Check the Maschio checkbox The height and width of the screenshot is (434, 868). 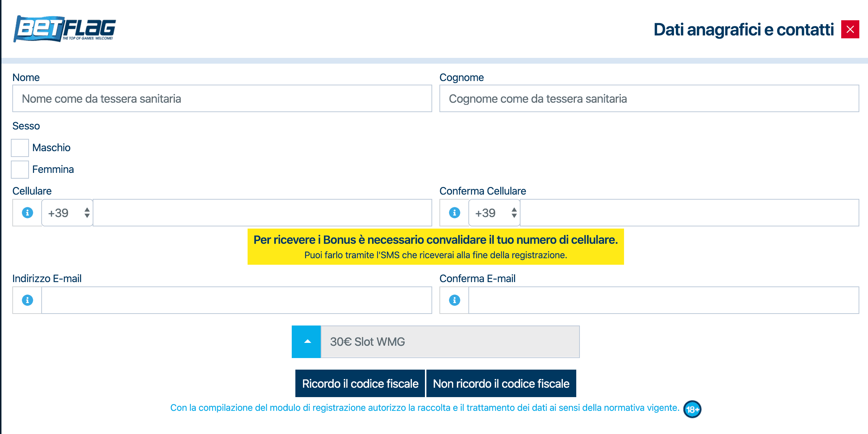[x=20, y=148]
